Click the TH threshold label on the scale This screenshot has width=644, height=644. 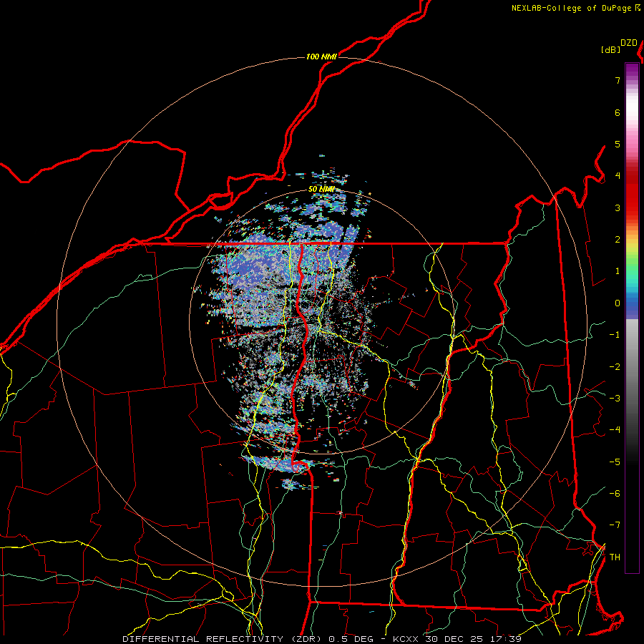click(x=615, y=557)
